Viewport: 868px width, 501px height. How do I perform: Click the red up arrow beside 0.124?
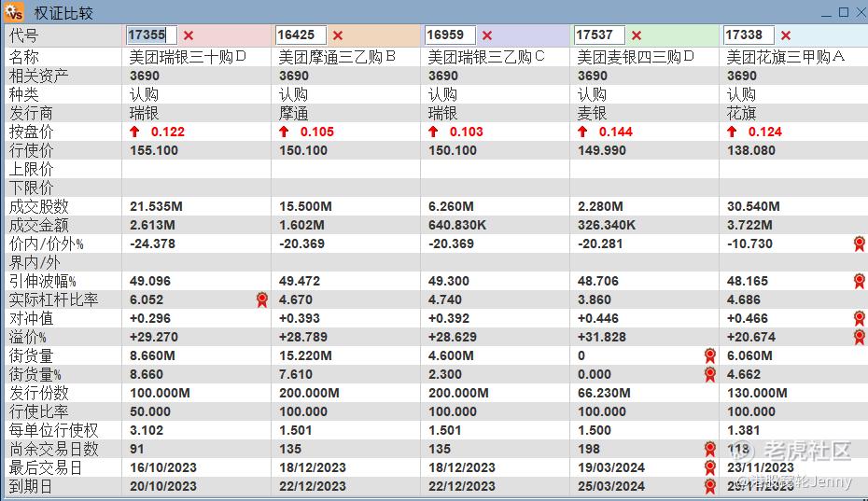point(732,132)
